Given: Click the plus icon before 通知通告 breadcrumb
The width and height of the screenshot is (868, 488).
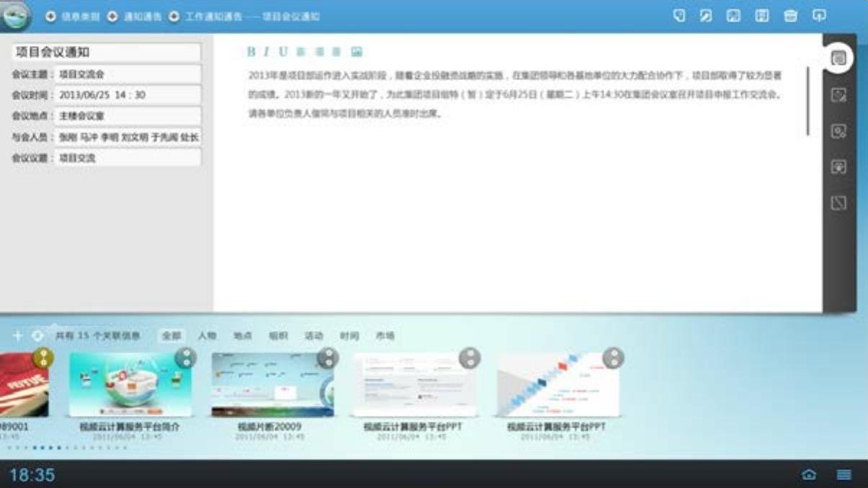Looking at the screenshot, I should click(112, 16).
